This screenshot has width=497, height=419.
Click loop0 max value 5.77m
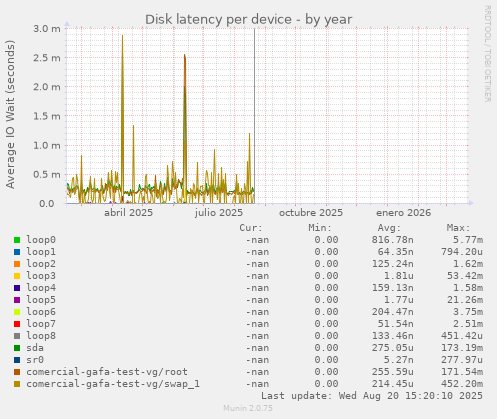click(x=468, y=240)
